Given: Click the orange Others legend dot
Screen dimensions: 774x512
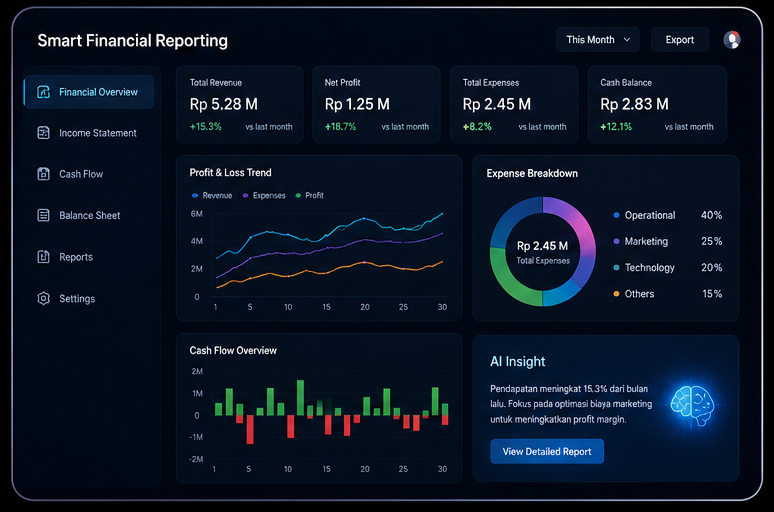Looking at the screenshot, I should coord(616,294).
